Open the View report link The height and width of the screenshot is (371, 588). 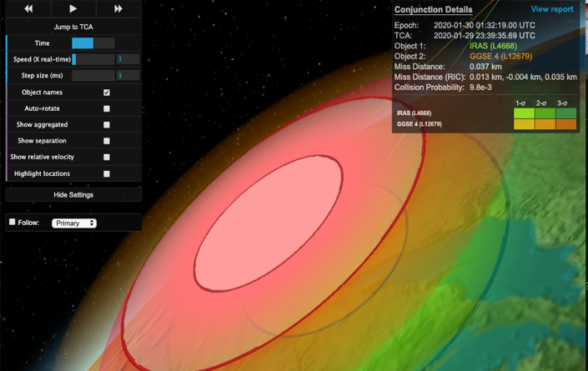pyautogui.click(x=552, y=9)
